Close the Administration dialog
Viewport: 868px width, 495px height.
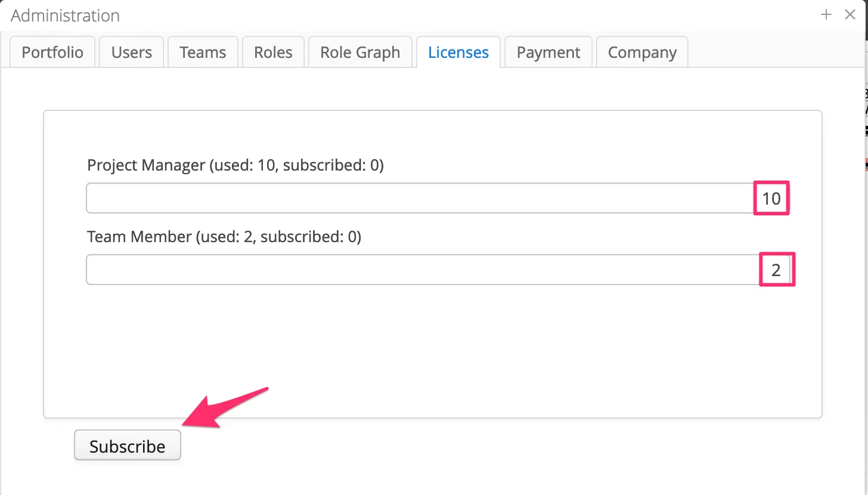coord(850,15)
